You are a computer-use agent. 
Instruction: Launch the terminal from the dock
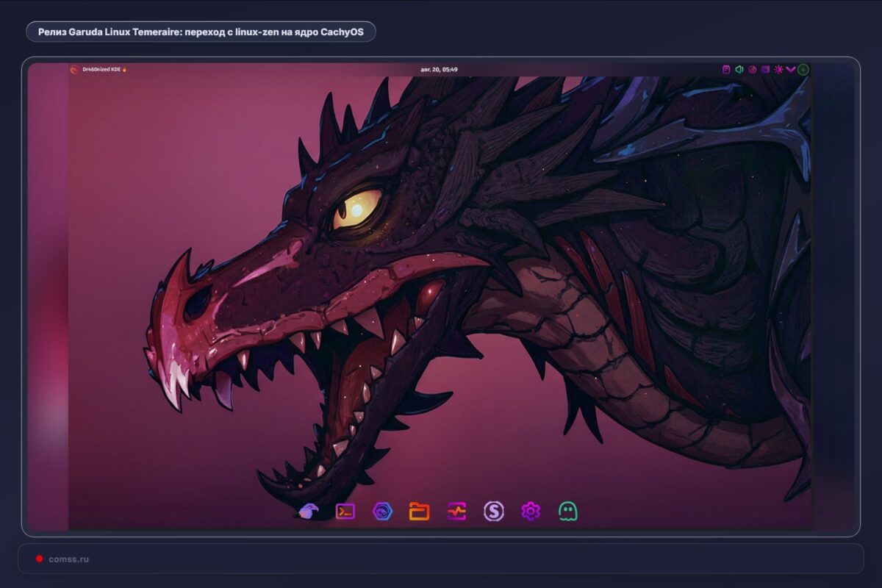[345, 511]
